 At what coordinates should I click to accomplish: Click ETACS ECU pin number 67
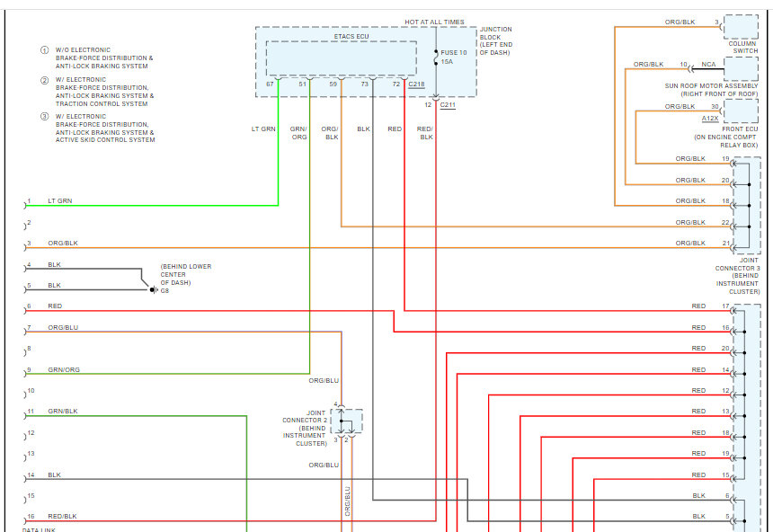coord(270,84)
